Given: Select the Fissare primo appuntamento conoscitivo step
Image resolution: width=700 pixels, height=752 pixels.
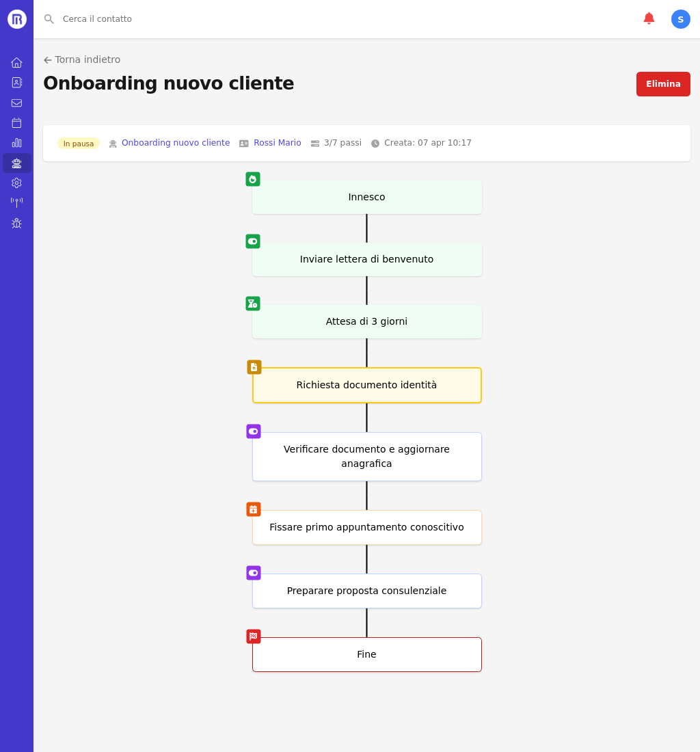Looking at the screenshot, I should [366, 528].
